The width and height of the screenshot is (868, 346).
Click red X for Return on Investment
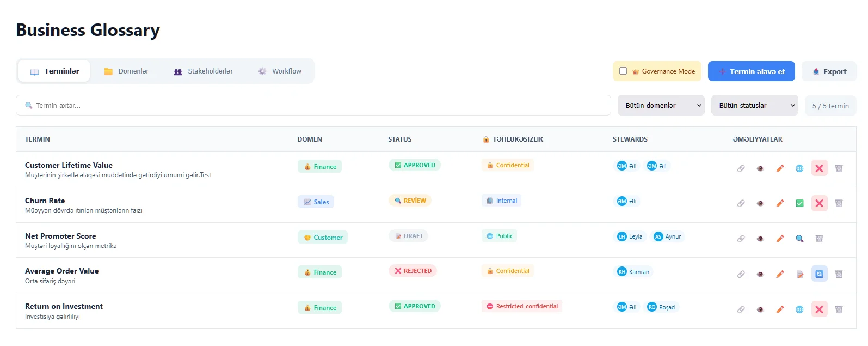819,309
